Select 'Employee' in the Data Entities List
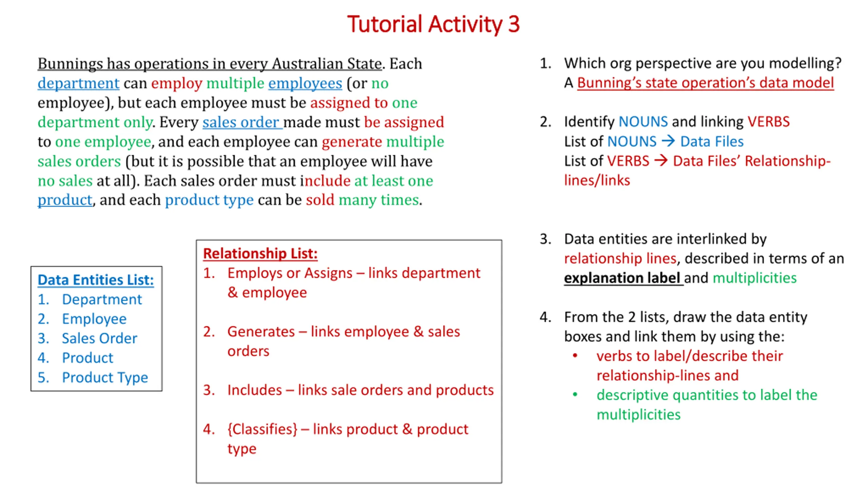This screenshot has height=488, width=868. (x=94, y=319)
